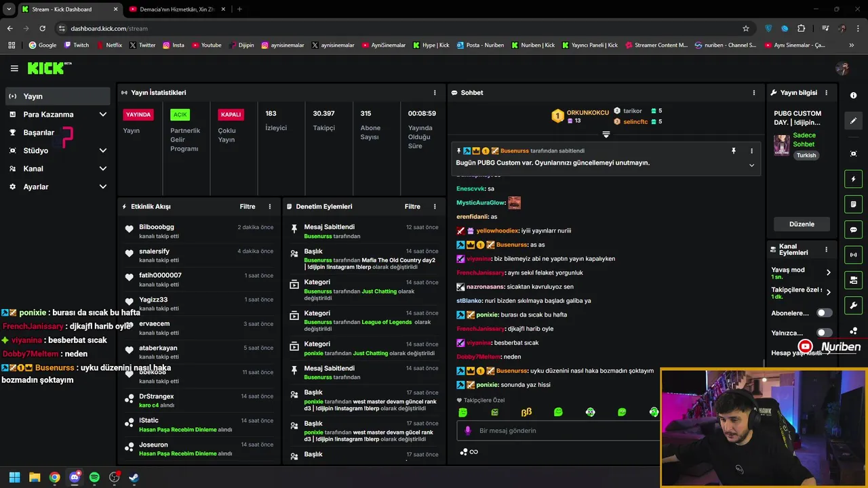Select the yellow ßß emote
Viewport: 868px width, 488px height.
[526, 412]
